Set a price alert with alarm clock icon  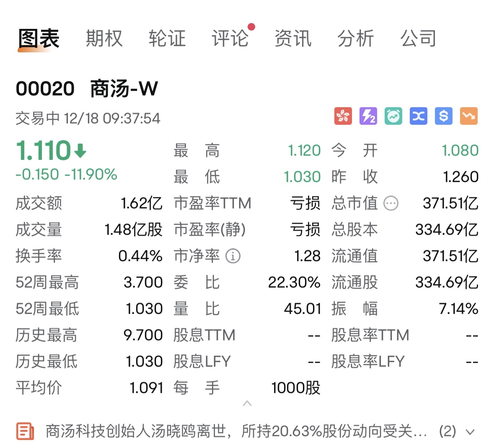pos(393,116)
